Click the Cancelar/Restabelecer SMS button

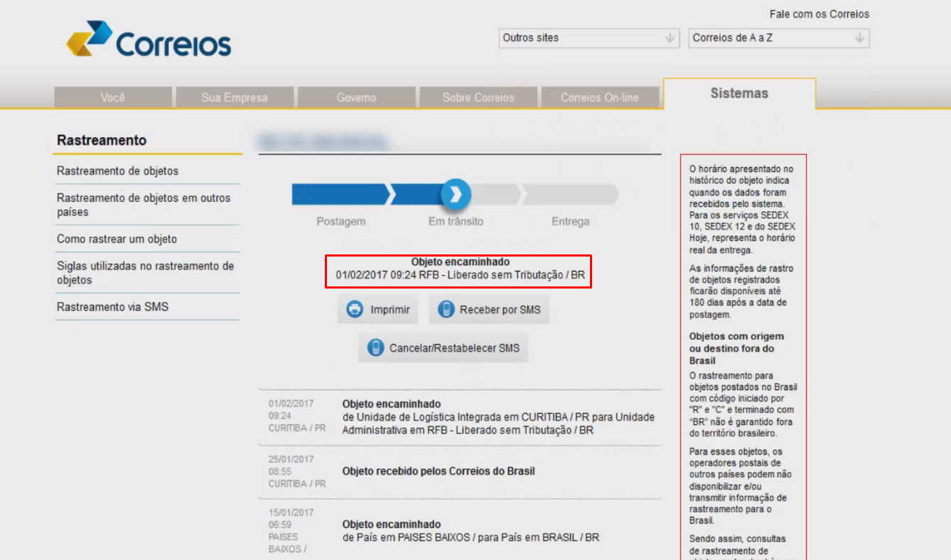(444, 348)
